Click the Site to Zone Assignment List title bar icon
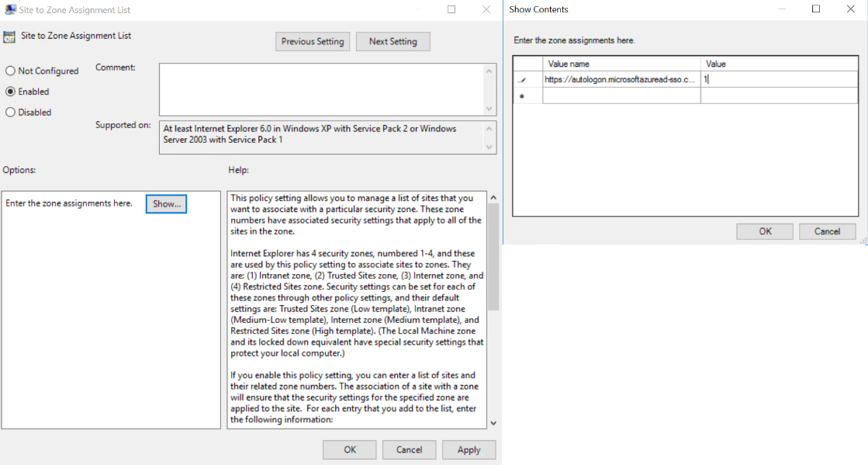This screenshot has width=868, height=465. [9, 9]
